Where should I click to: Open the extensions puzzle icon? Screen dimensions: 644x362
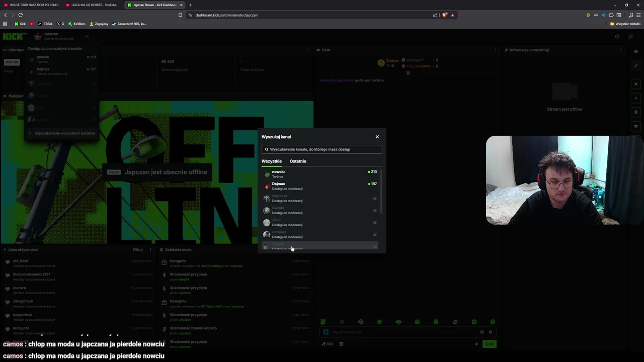coord(611,15)
